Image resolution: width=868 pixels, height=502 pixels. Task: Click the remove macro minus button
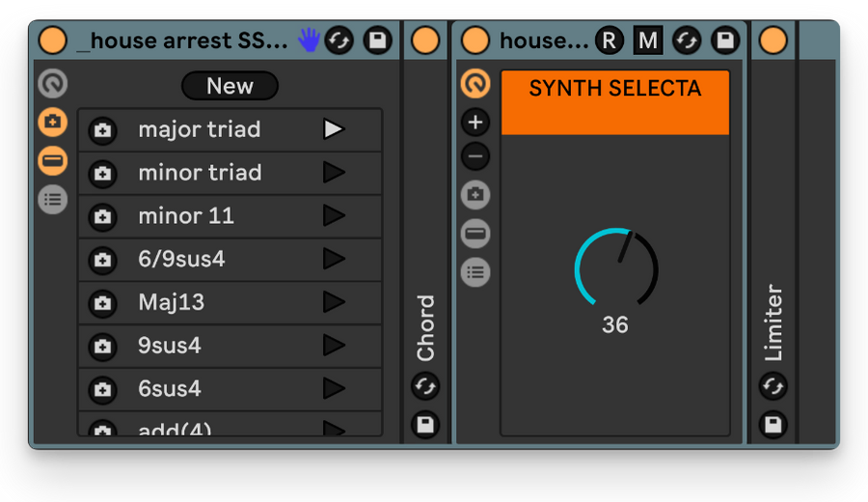pos(475,156)
